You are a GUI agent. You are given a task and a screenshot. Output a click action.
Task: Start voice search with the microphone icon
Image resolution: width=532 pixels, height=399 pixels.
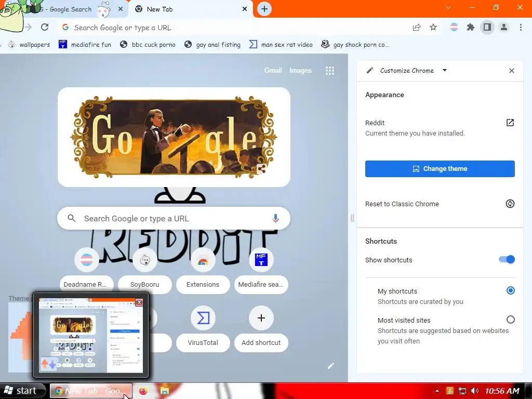[x=275, y=218]
